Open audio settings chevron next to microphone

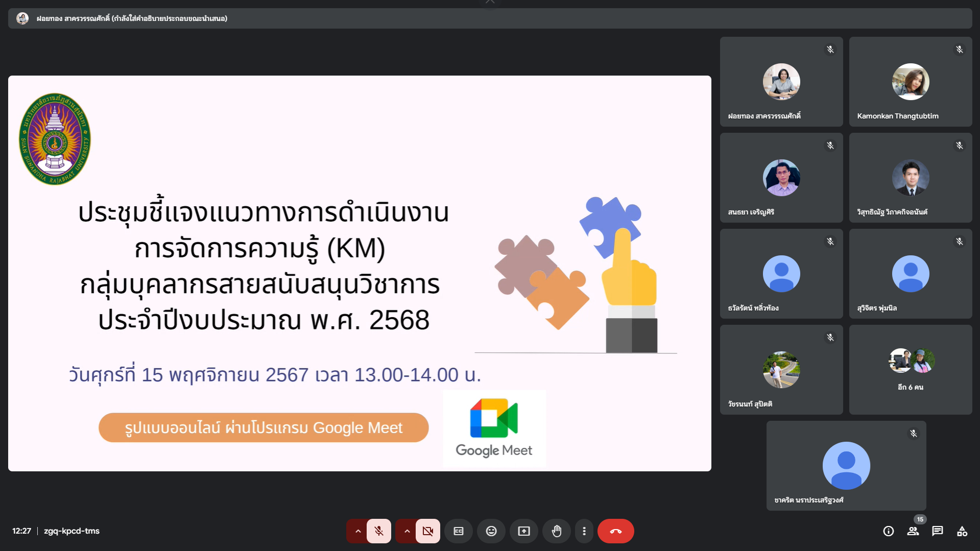click(357, 531)
